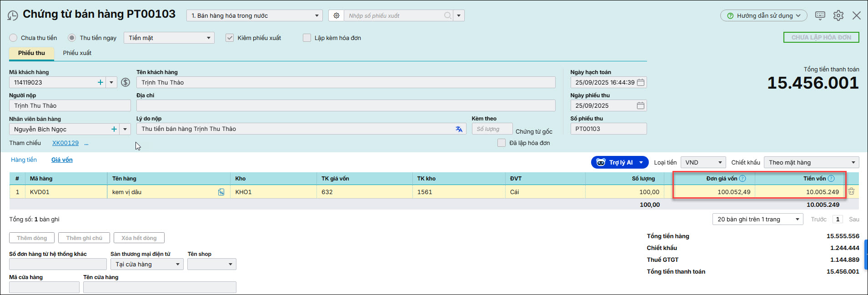Switch to the Hàng tiền tab
Viewport: 868px width, 295px height.
point(24,160)
